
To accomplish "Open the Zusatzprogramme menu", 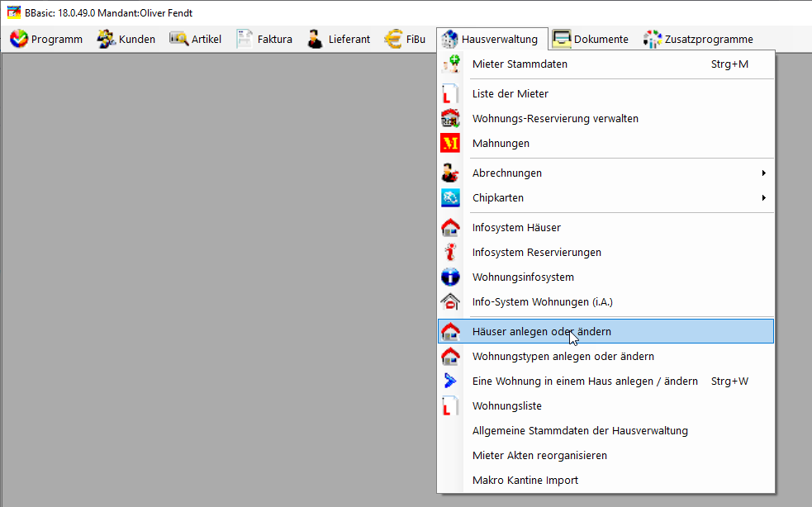I will [x=699, y=39].
